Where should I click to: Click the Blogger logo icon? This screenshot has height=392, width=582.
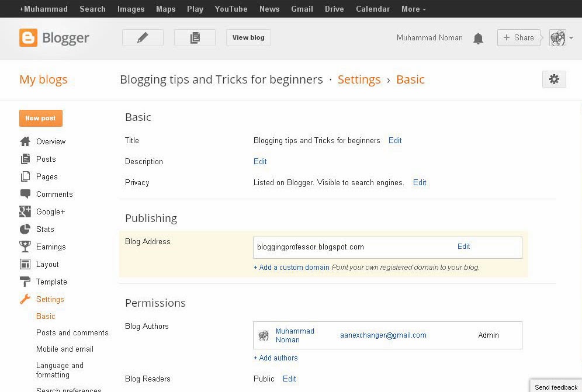pos(28,37)
